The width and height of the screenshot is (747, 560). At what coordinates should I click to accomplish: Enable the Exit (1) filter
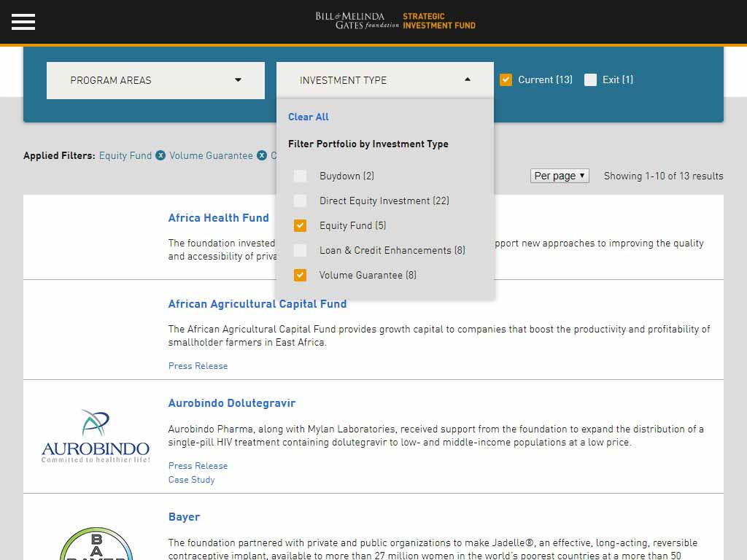(x=590, y=79)
